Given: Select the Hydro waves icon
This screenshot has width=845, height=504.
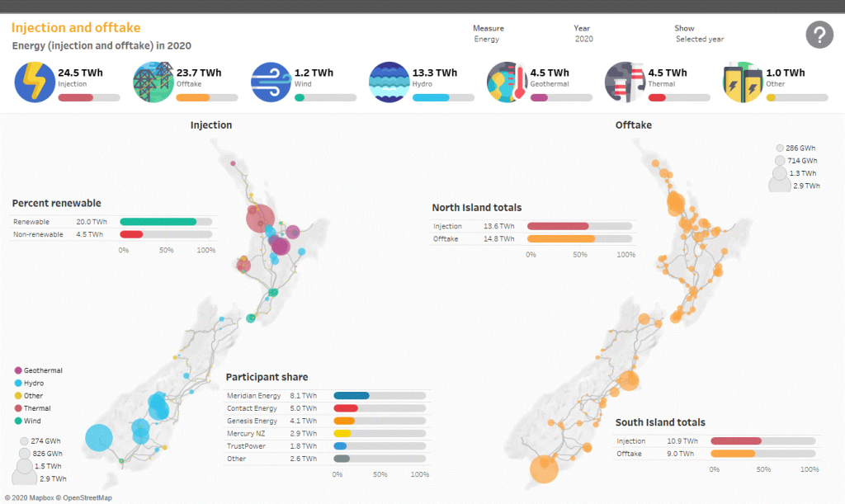Looking at the screenshot, I should (389, 82).
